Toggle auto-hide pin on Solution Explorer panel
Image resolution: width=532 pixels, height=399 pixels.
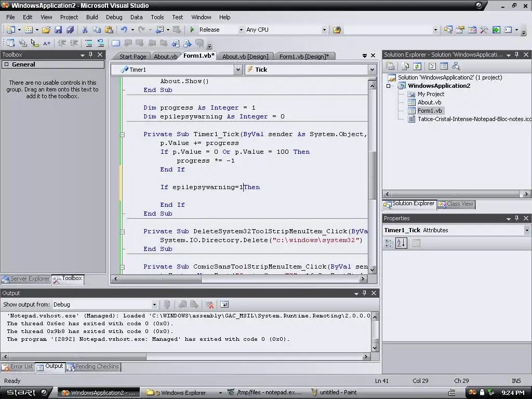click(x=517, y=55)
